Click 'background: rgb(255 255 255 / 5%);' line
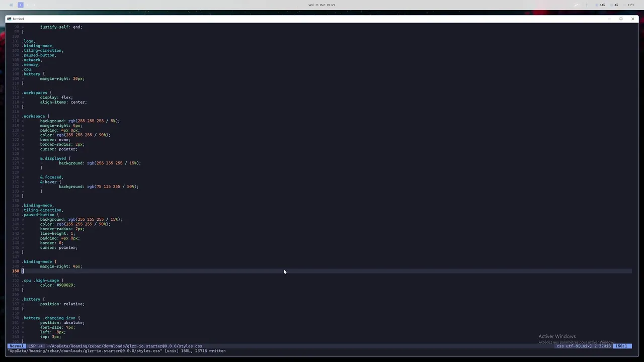Viewport: 644px width, 362px height. click(80, 121)
